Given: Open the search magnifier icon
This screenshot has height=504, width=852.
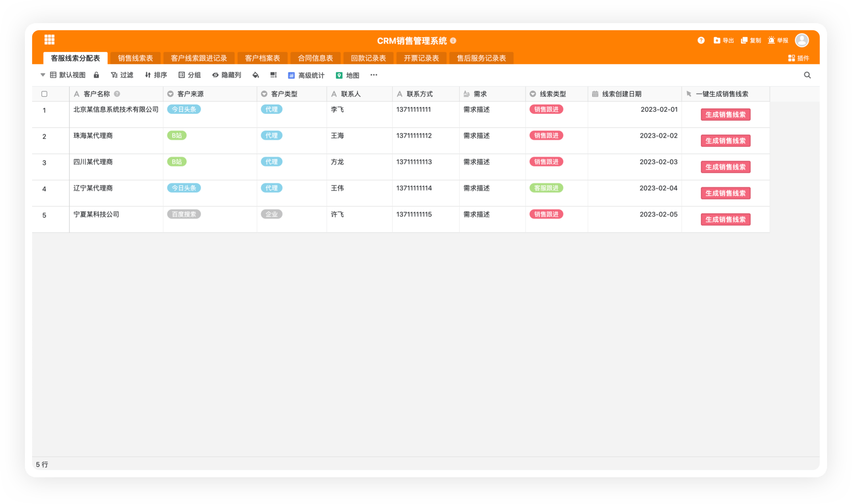Looking at the screenshot, I should pos(807,75).
